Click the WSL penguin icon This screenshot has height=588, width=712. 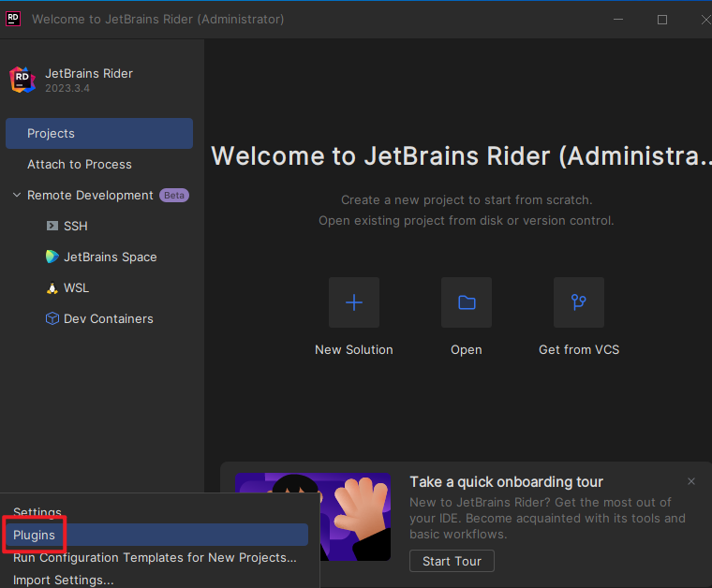point(52,287)
